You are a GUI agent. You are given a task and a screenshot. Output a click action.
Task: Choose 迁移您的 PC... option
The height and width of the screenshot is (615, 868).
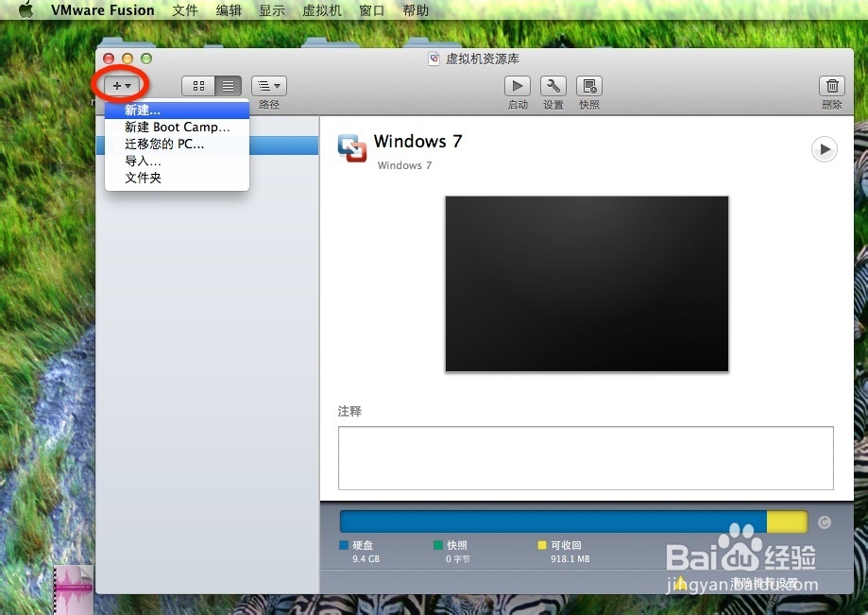(x=178, y=144)
